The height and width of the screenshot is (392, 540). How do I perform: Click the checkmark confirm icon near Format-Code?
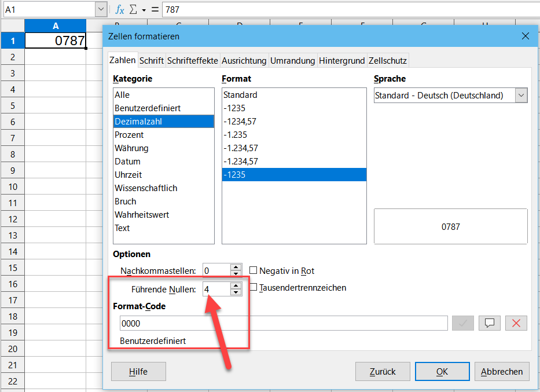tap(462, 323)
